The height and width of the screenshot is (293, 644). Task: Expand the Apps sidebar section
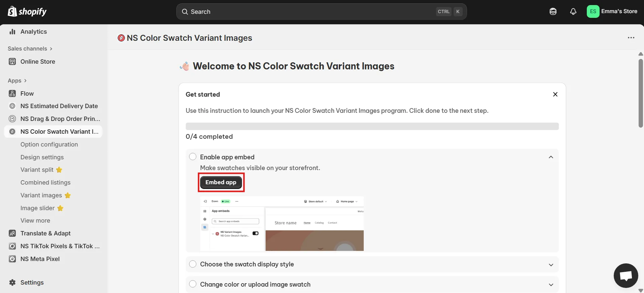[x=17, y=80]
